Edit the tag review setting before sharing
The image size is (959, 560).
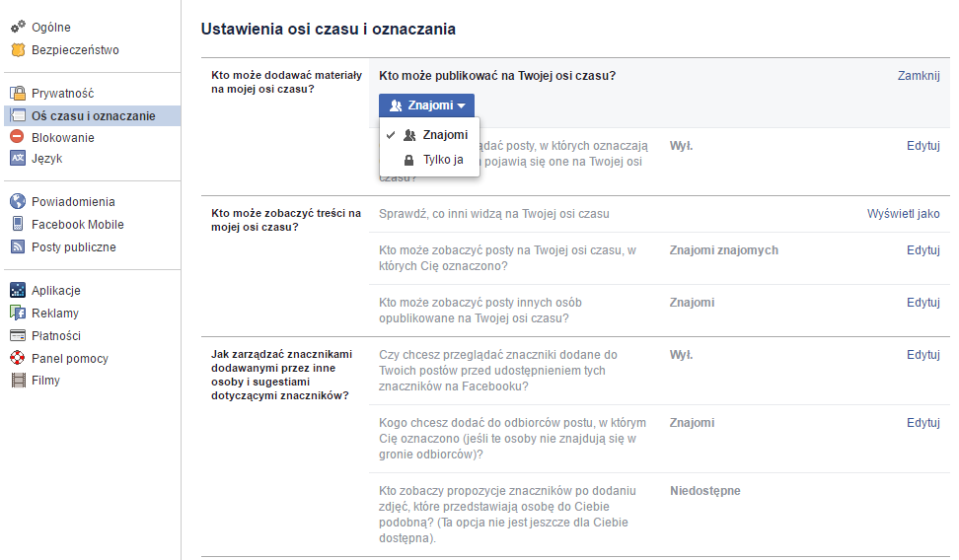pyautogui.click(x=922, y=355)
